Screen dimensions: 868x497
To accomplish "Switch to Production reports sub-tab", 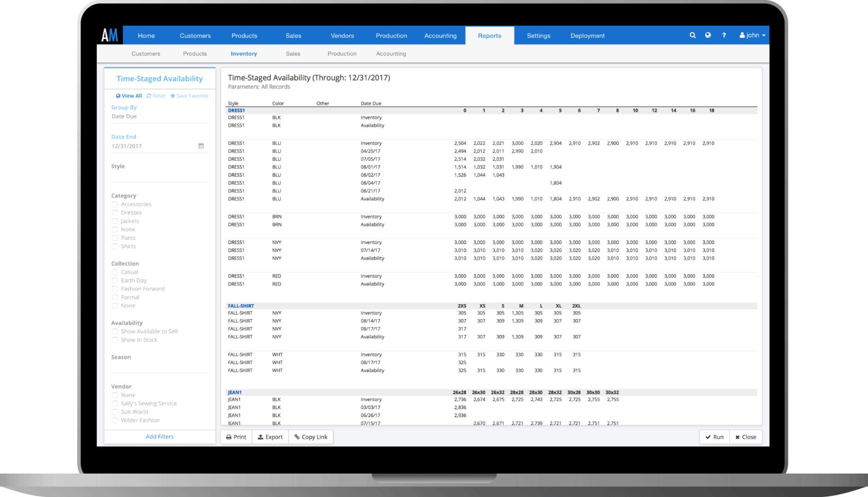I will (342, 53).
